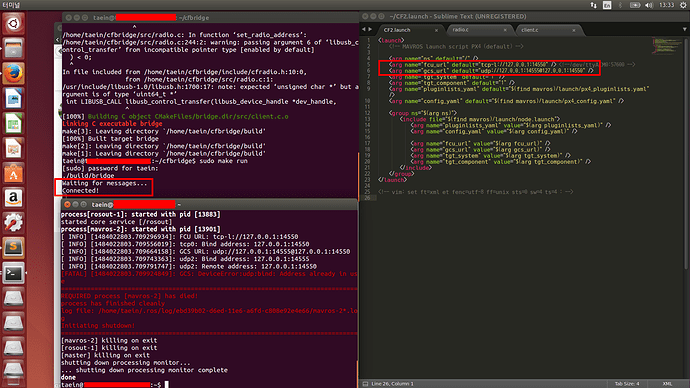The width and height of the screenshot is (690, 388).
Task: Switch to the client.c tab
Action: [x=529, y=30]
